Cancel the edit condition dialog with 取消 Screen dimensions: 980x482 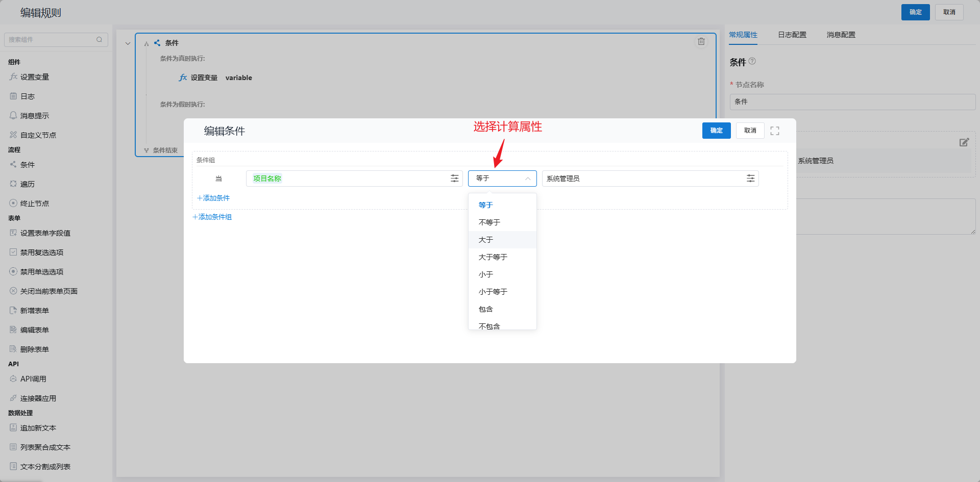tap(750, 131)
